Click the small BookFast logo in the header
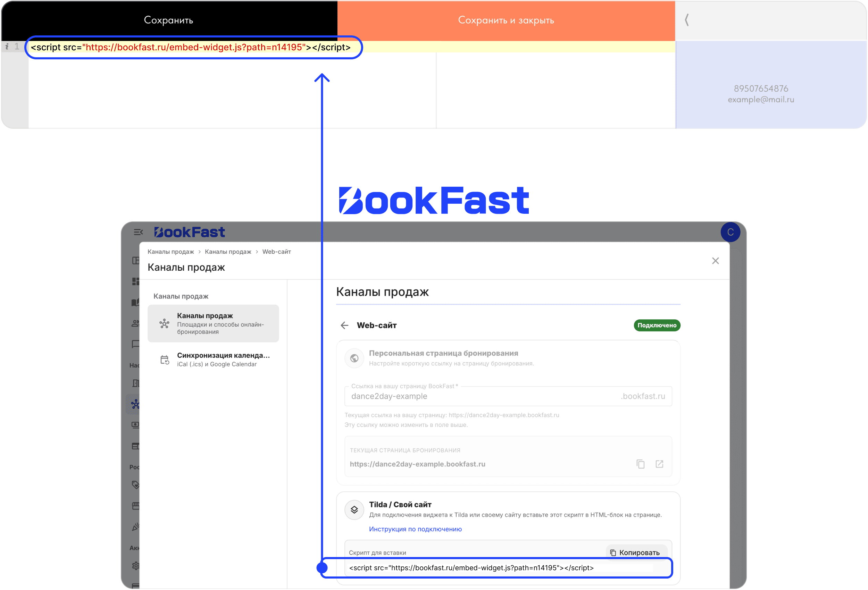The height and width of the screenshot is (590, 868). (189, 232)
